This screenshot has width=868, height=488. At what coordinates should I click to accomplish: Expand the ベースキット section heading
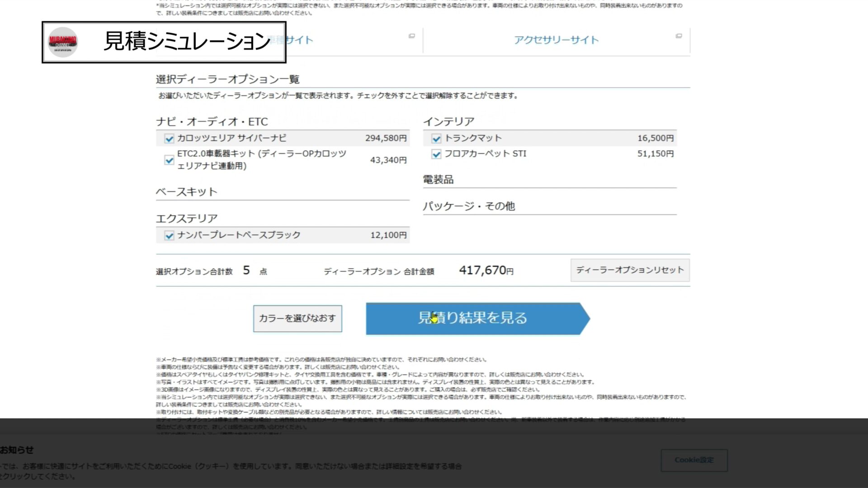(186, 192)
